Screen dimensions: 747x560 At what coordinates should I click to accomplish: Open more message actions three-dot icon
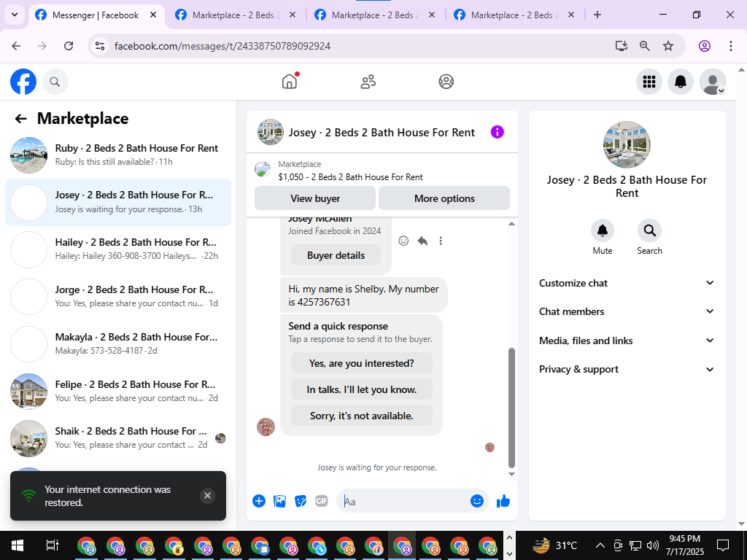pos(441,241)
